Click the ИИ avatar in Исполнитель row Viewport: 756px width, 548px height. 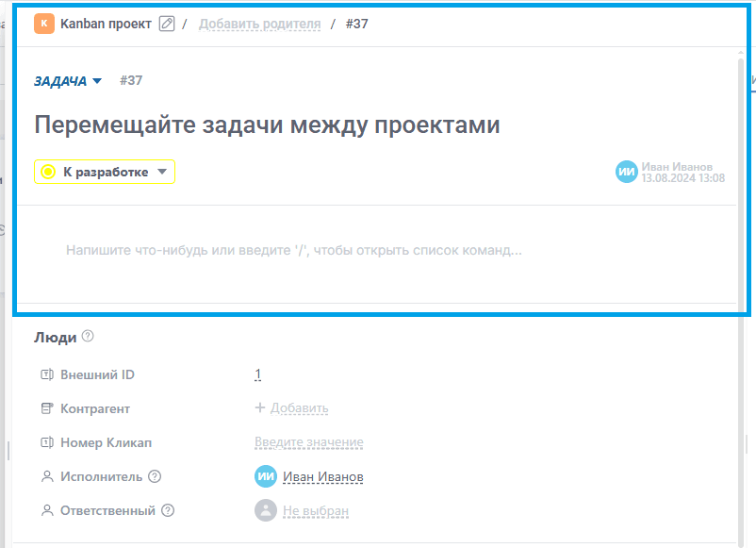pyautogui.click(x=266, y=476)
